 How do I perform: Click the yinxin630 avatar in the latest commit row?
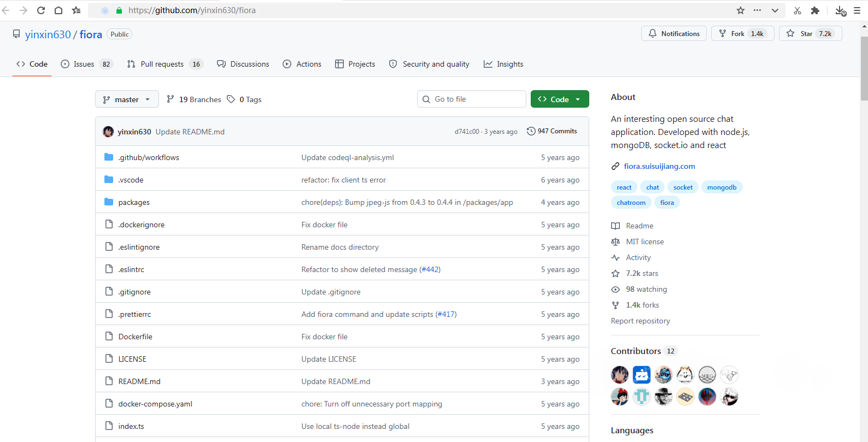[x=108, y=132]
